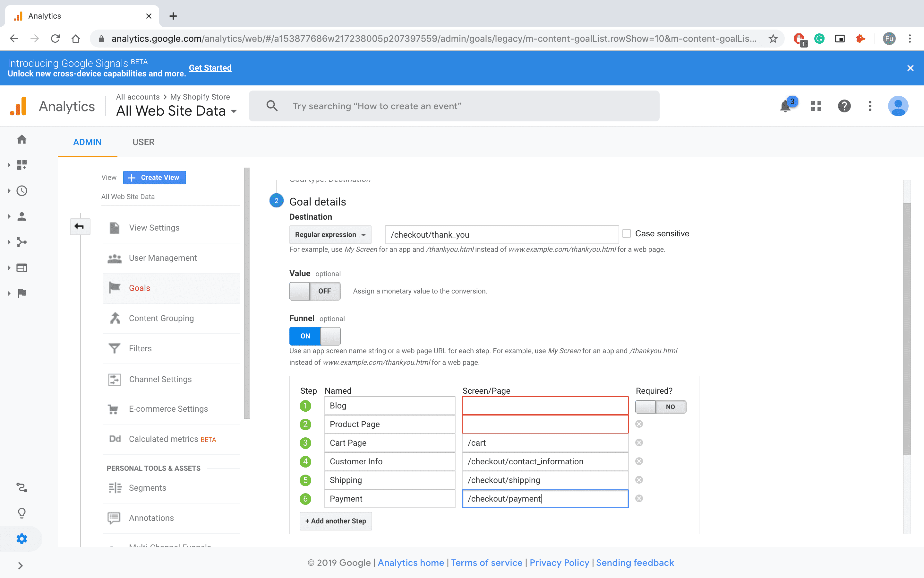Toggle the Required switch showing NO
924x578 pixels.
click(661, 407)
